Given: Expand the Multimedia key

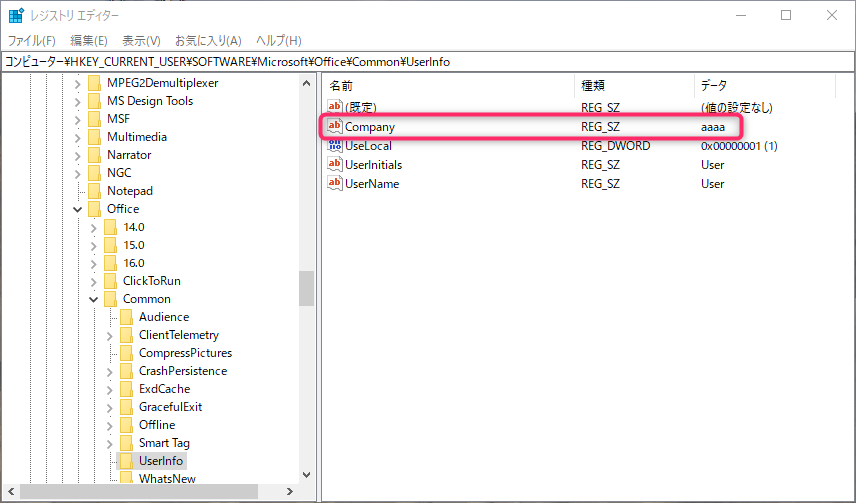Looking at the screenshot, I should tap(78, 138).
